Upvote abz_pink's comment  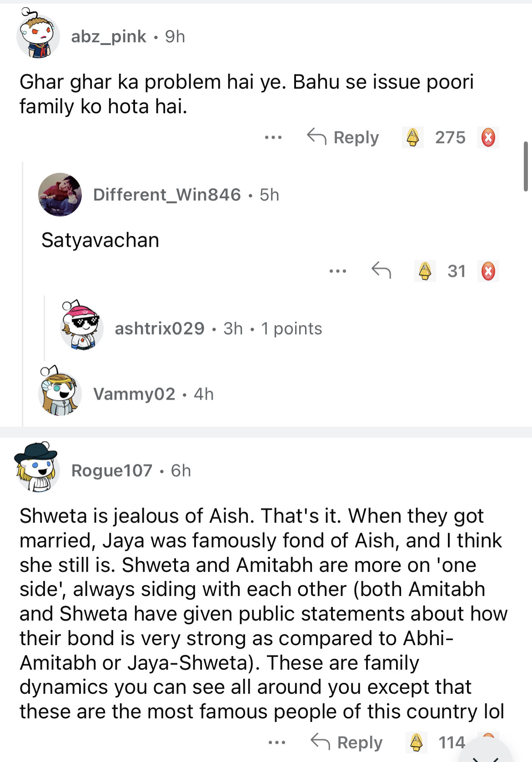[413, 137]
